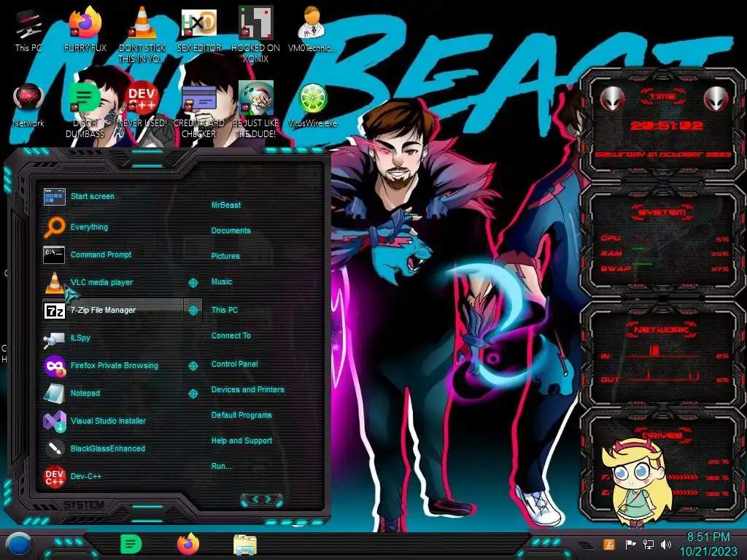
Task: Expand Notepad jump list arrow
Action: click(193, 394)
